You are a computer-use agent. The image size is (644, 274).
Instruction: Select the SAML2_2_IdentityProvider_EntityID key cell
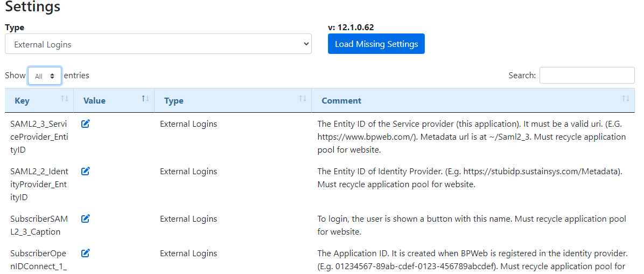[39, 184]
